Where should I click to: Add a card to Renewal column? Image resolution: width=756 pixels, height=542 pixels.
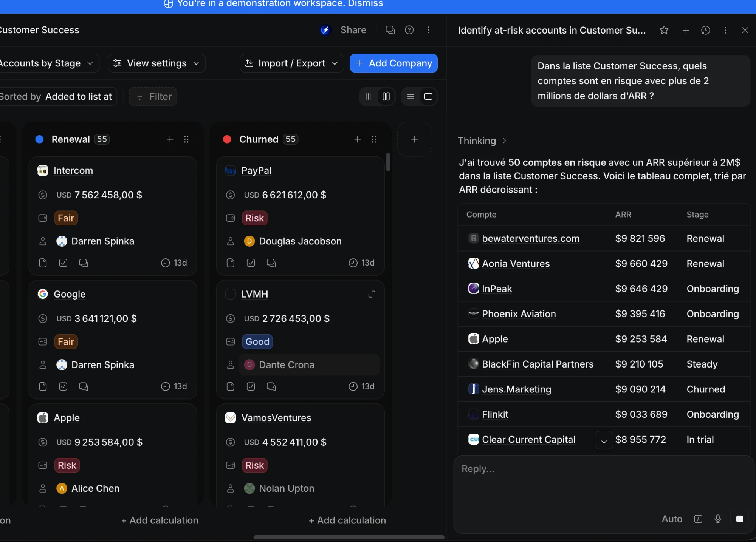pyautogui.click(x=170, y=139)
